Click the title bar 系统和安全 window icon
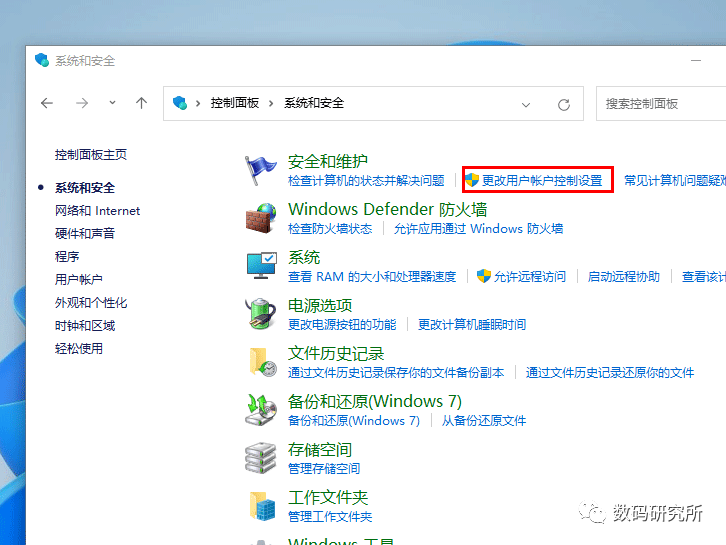Screen dimensions: 726x545 42,60
